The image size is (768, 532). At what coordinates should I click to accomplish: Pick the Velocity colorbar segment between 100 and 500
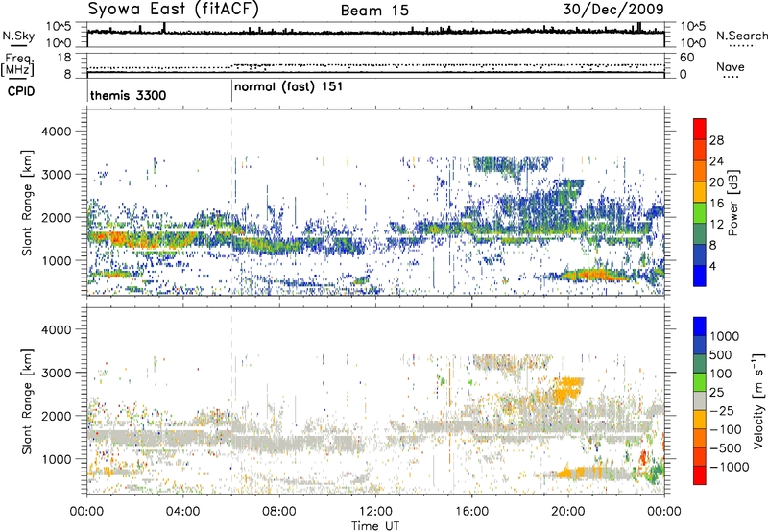pos(700,364)
